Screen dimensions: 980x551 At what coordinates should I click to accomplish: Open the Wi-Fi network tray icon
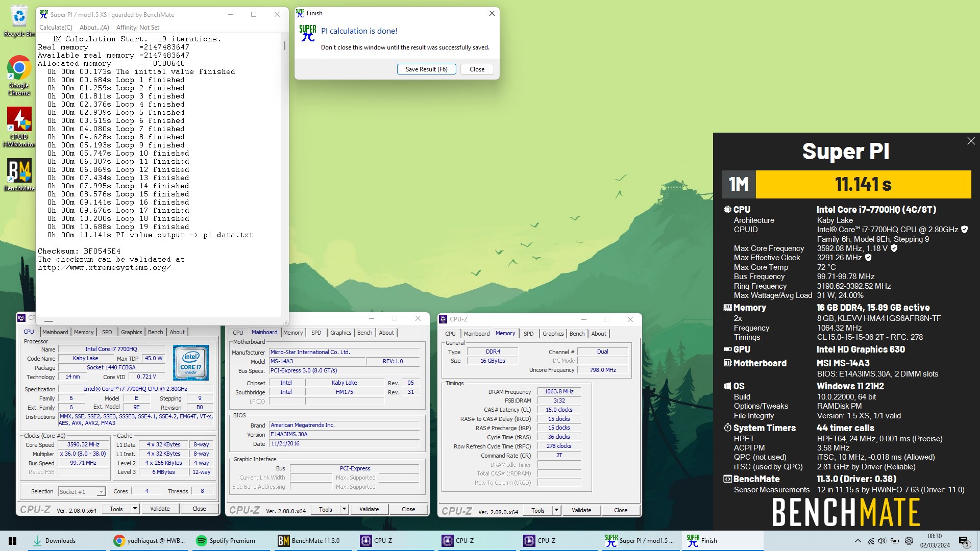point(871,541)
